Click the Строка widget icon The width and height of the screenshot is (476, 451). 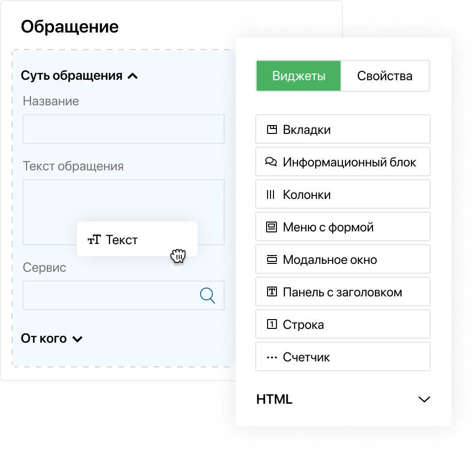(272, 324)
